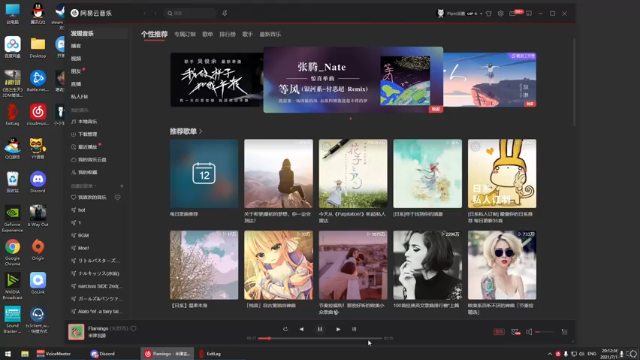This screenshot has height=360, width=640.
Task: Open 本地音乐 local music in sidebar
Action: (84, 122)
